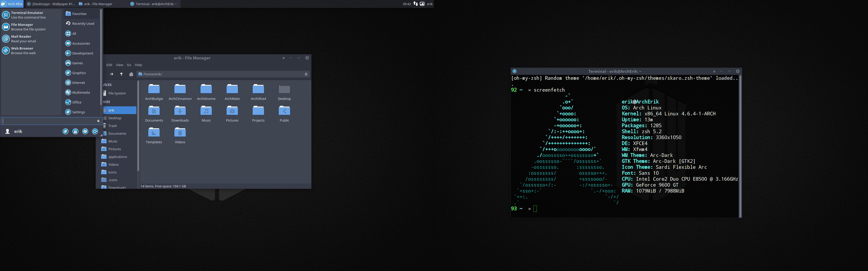Go to parent folder with the up arrow

tap(121, 74)
